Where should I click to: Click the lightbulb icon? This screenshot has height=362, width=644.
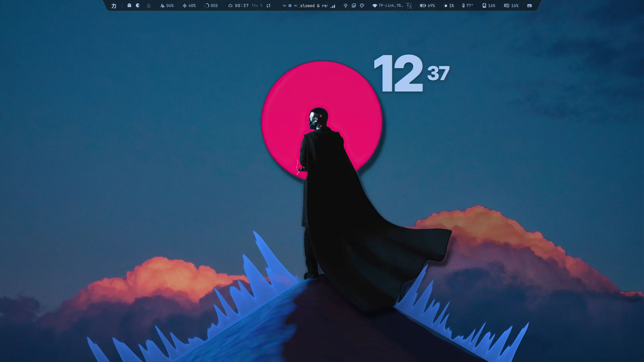coord(345,6)
